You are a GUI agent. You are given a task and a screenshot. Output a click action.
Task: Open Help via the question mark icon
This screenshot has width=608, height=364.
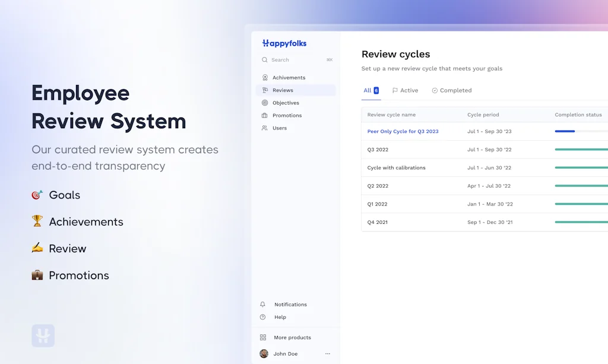(263, 317)
